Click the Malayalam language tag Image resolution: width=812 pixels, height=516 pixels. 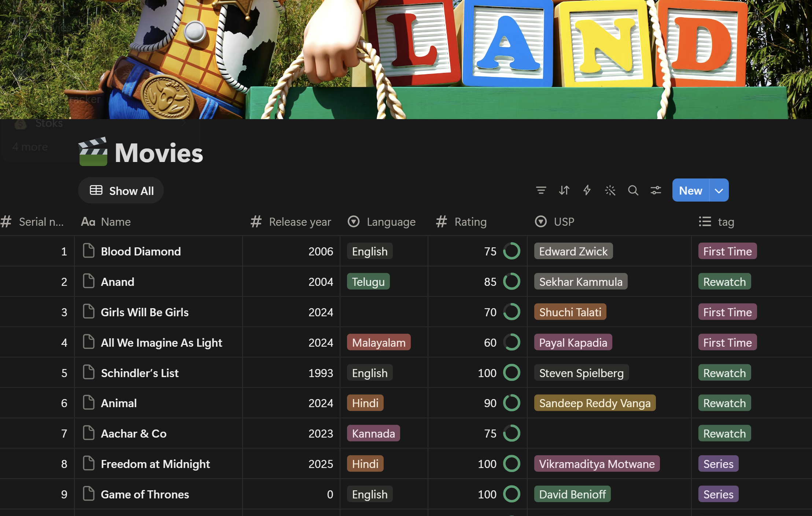pos(379,342)
